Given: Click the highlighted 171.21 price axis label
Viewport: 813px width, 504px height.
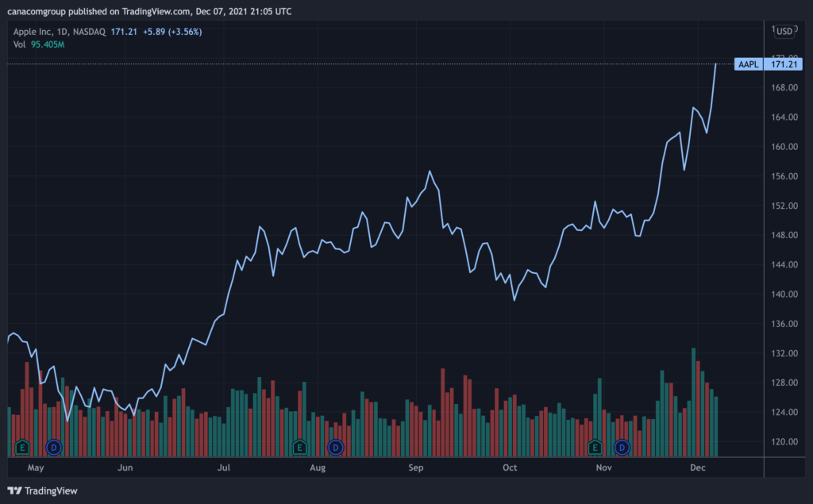Looking at the screenshot, I should click(784, 64).
